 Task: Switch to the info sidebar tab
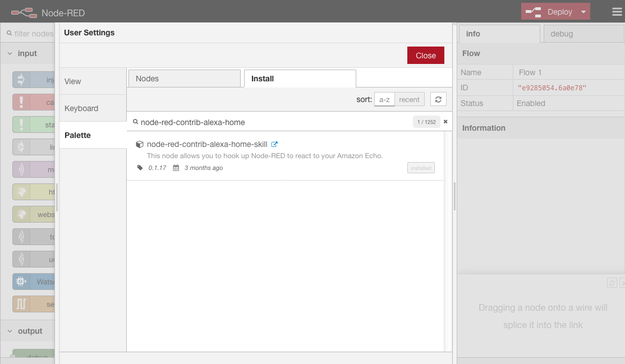[x=499, y=34]
